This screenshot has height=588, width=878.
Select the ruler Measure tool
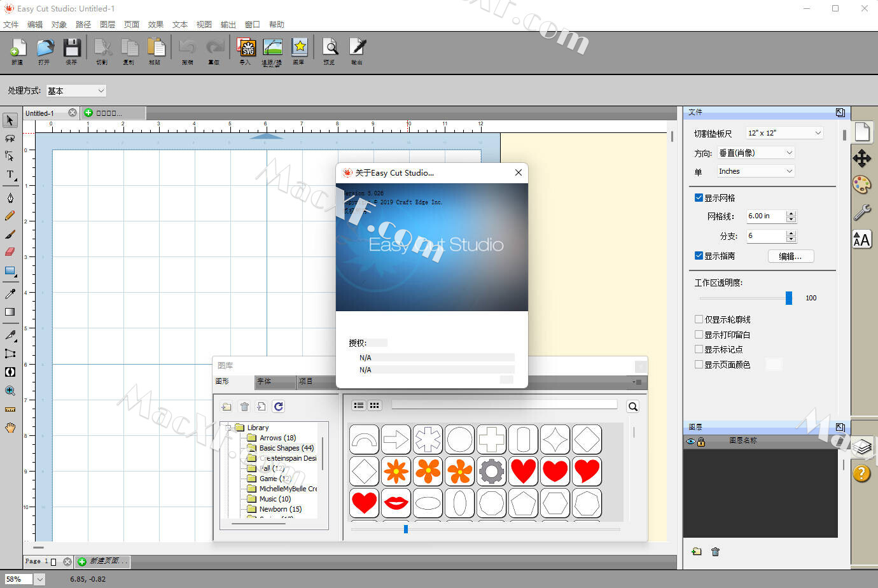pos(10,409)
